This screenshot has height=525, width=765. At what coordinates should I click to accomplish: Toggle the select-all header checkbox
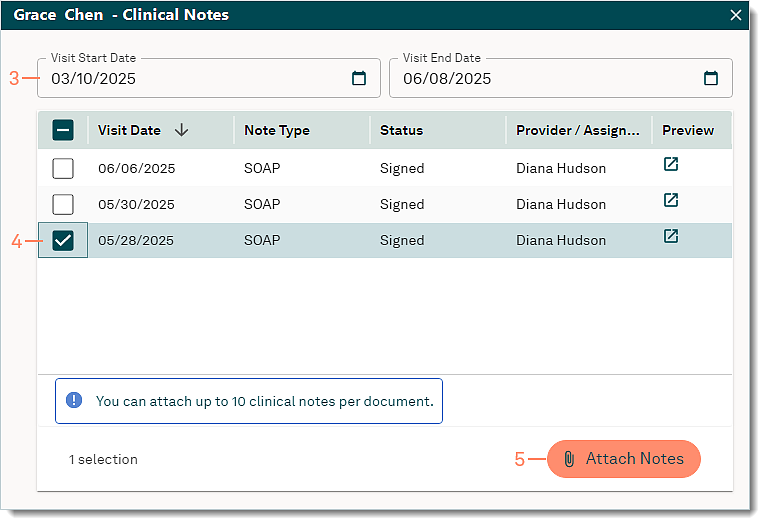tap(63, 130)
